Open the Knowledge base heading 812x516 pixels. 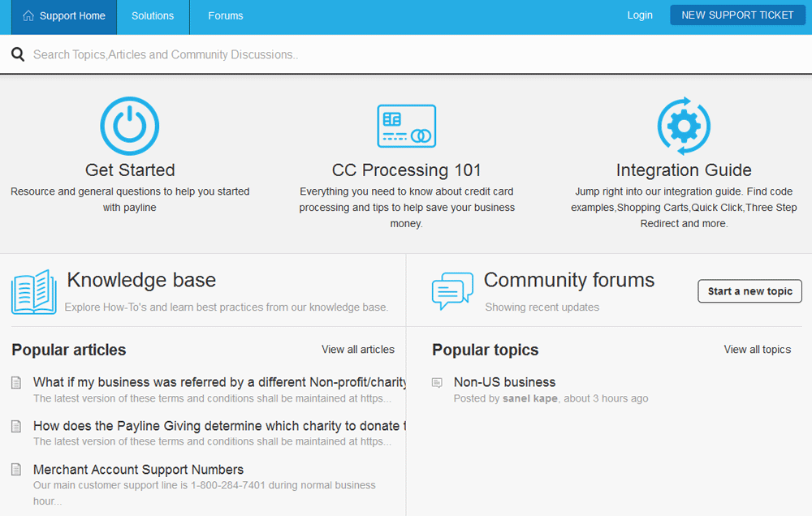click(x=141, y=280)
